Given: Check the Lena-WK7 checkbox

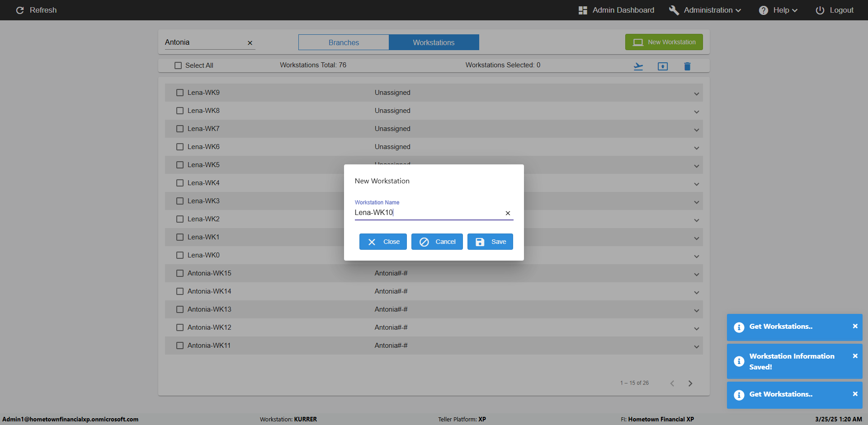Looking at the screenshot, I should pos(180,129).
